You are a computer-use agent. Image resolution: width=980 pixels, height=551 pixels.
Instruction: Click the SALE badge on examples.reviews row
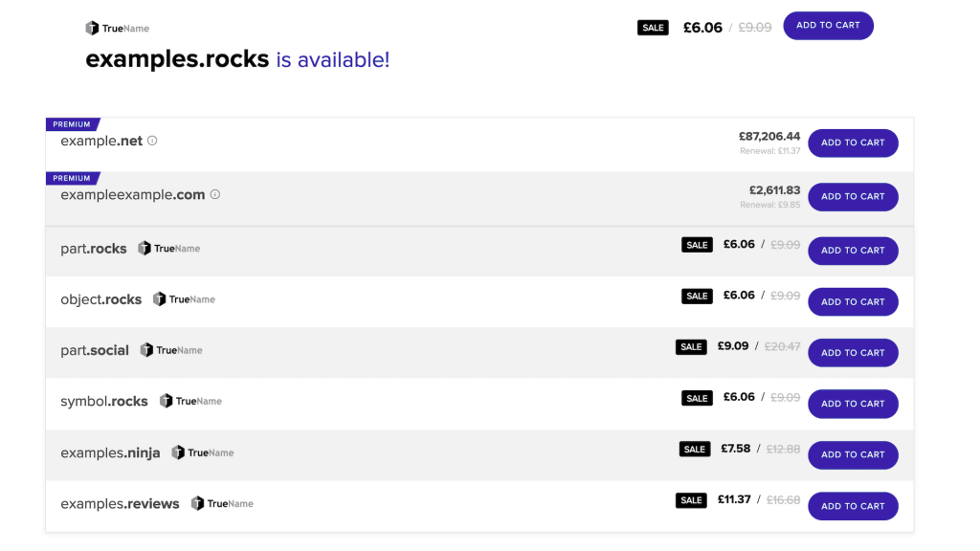point(691,500)
